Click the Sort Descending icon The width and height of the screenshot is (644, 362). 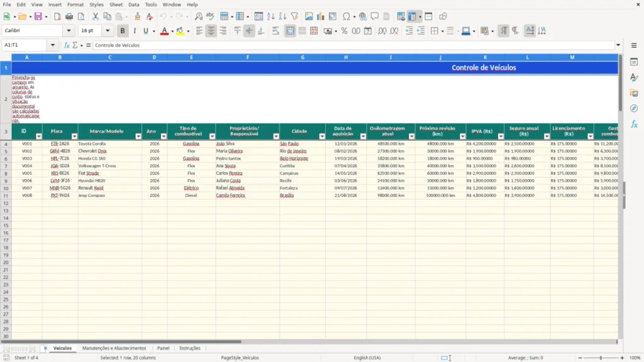tap(282, 16)
